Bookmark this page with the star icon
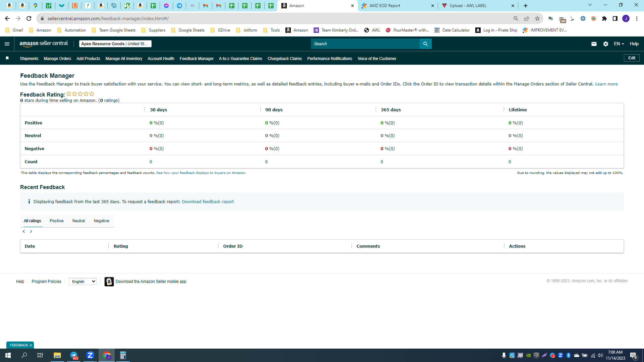The image size is (644, 362). pyautogui.click(x=537, y=18)
